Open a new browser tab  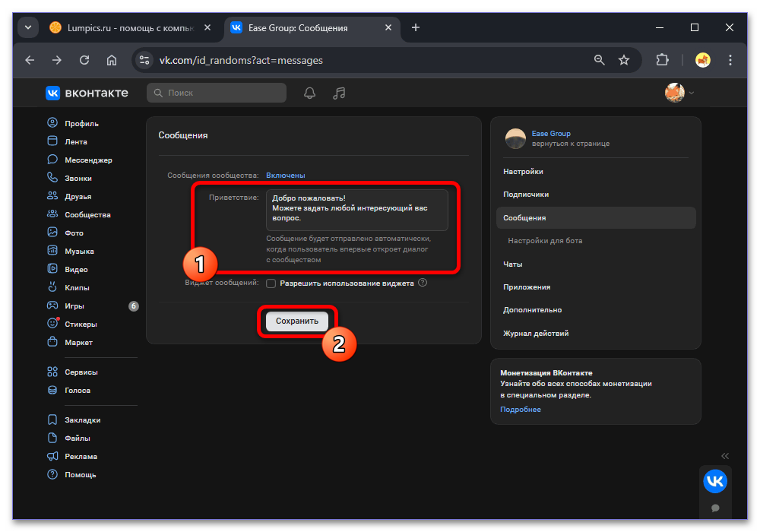pos(416,27)
